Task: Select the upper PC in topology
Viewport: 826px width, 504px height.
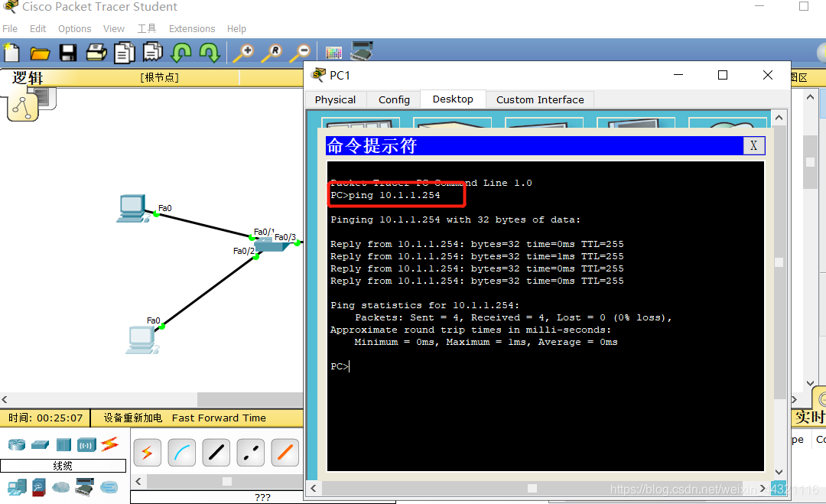Action: pyautogui.click(x=132, y=208)
